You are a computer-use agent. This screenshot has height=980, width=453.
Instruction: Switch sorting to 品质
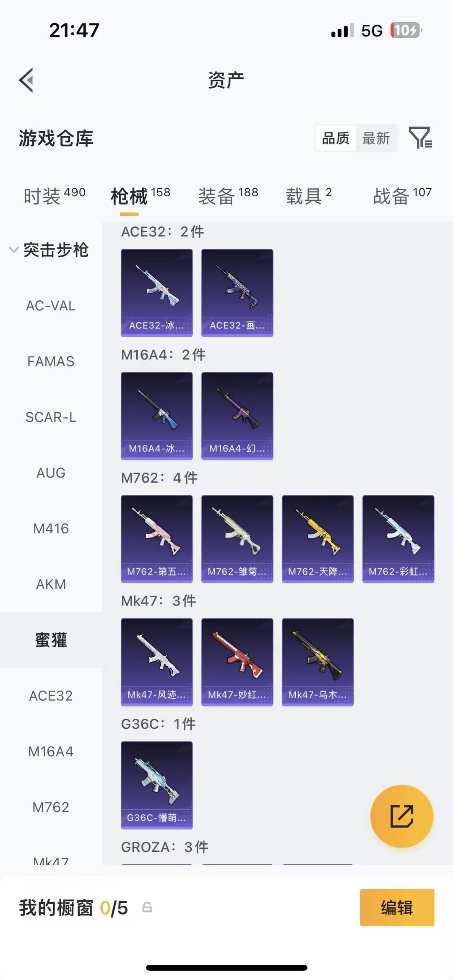[336, 138]
